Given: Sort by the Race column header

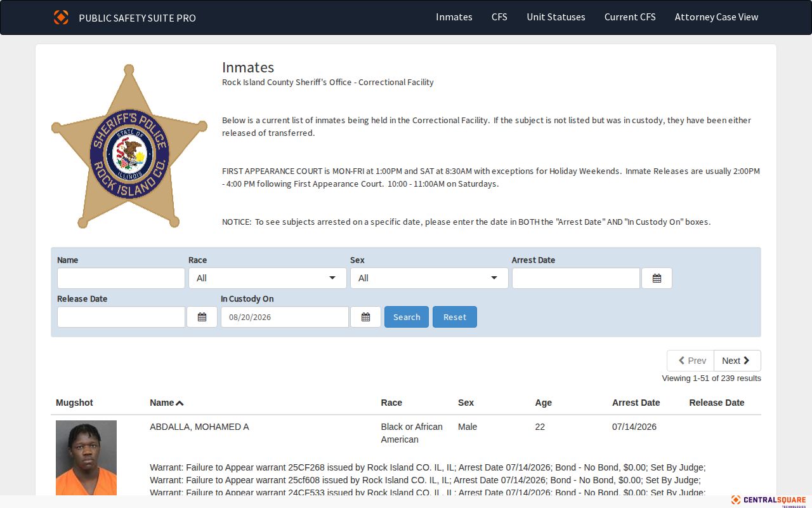Looking at the screenshot, I should [391, 403].
